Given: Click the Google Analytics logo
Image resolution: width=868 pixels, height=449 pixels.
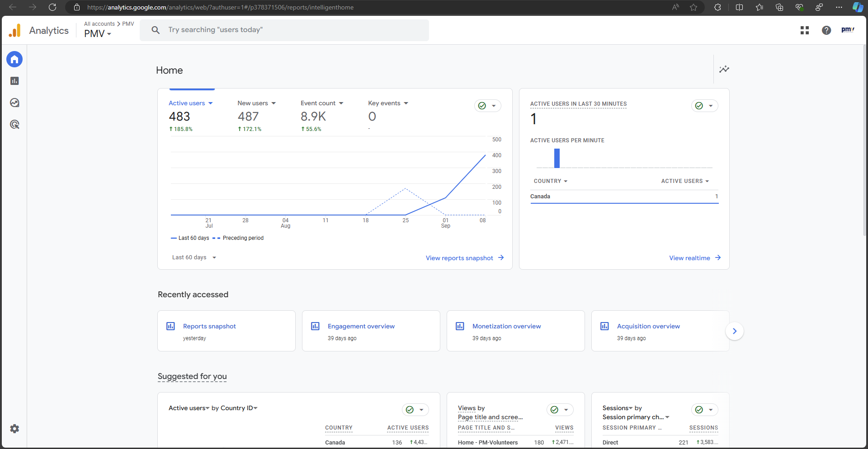Looking at the screenshot, I should (x=15, y=30).
